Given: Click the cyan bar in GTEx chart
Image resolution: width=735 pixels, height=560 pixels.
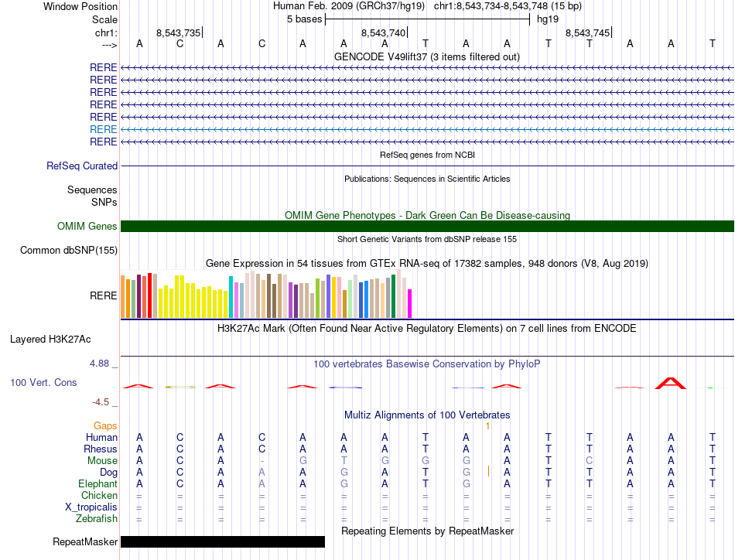Looking at the screenshot, I should (231, 297).
